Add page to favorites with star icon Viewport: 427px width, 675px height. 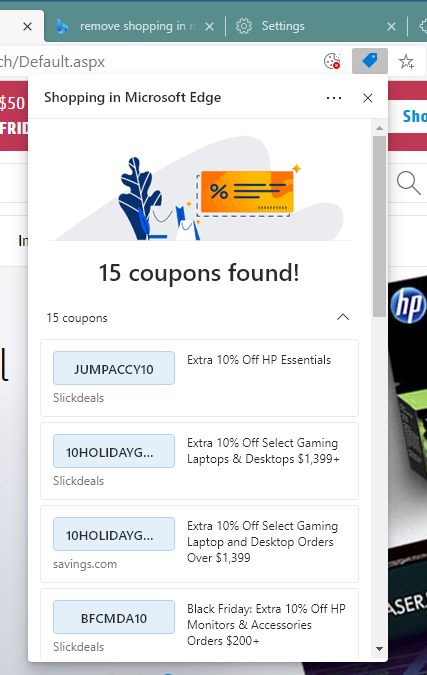[406, 62]
